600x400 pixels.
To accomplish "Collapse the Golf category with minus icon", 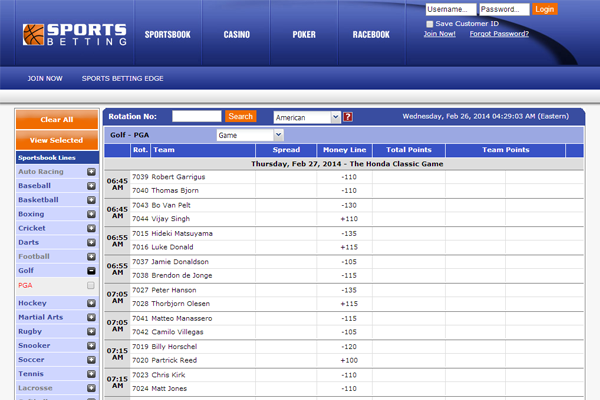I will click(91, 271).
